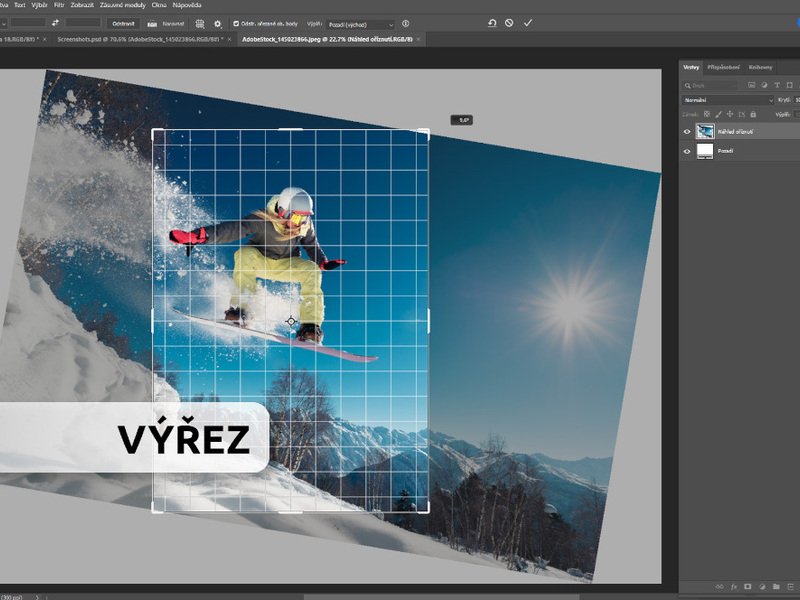Click the fill info circle icon

(406, 23)
